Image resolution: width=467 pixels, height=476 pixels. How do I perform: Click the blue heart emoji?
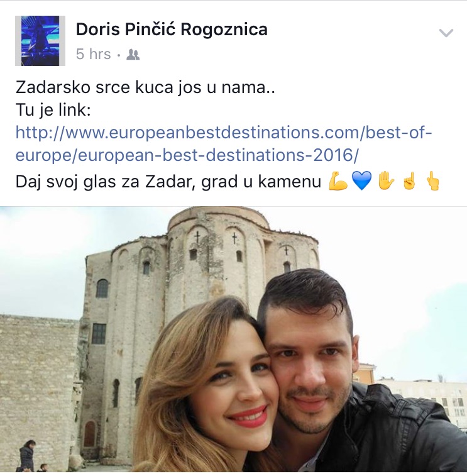point(361,181)
